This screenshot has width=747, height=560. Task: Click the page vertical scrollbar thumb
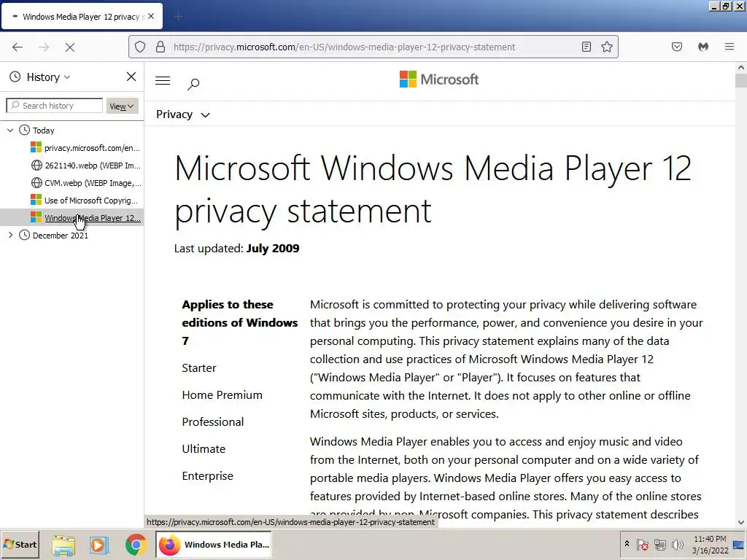(741, 80)
